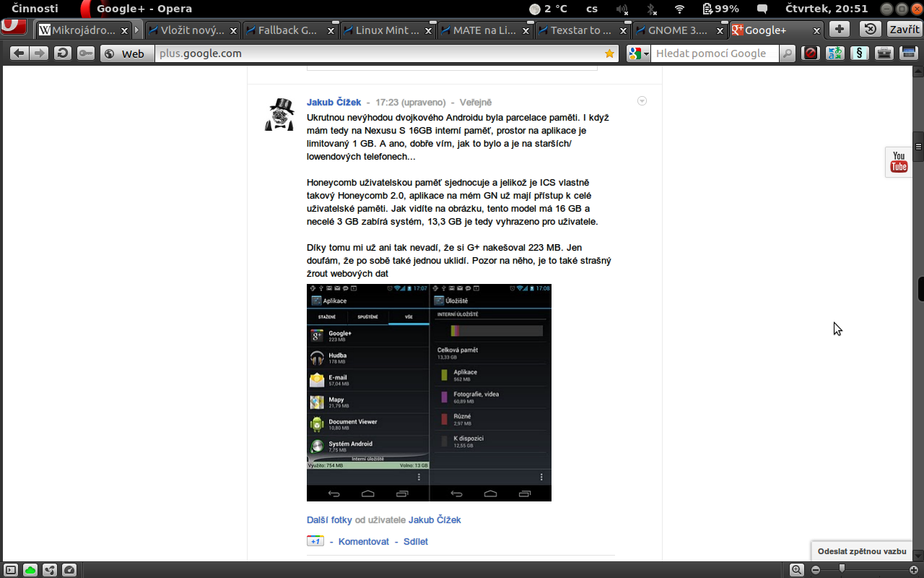Click the blue window extension icon
The width and height of the screenshot is (924, 578).
(907, 53)
